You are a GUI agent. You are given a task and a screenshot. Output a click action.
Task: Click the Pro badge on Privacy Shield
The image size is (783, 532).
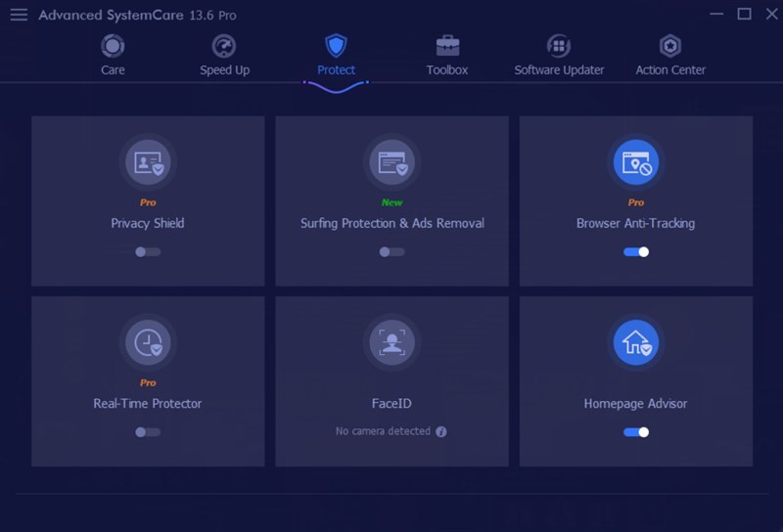[148, 202]
